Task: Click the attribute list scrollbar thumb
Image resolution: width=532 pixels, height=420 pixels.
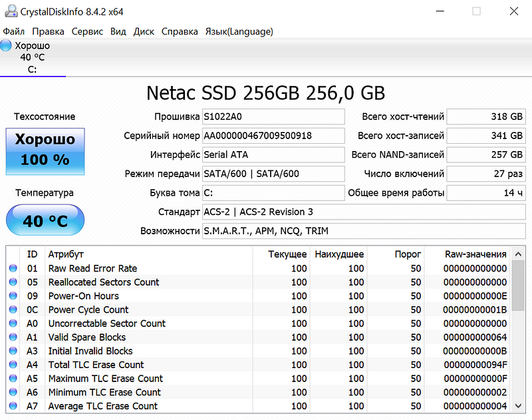Action: 518,286
